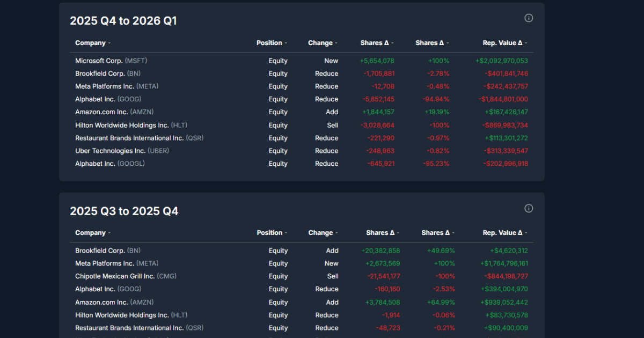Select Amazon.com Inc. in 2025 Q4 to 2026 Q1 table
644x338 pixels.
tap(302, 112)
